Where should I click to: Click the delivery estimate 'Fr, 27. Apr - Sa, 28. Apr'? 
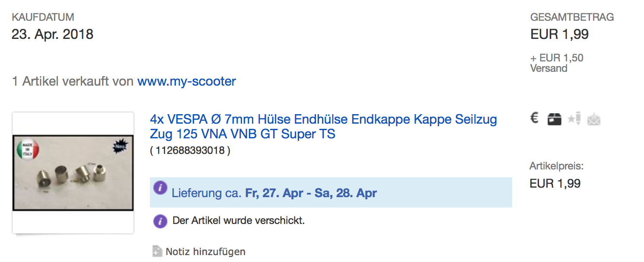point(311,193)
